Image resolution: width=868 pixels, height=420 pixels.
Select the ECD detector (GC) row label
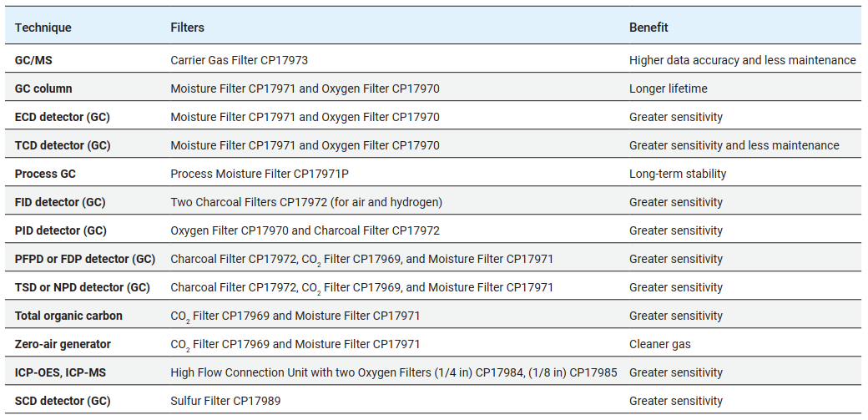[63, 117]
